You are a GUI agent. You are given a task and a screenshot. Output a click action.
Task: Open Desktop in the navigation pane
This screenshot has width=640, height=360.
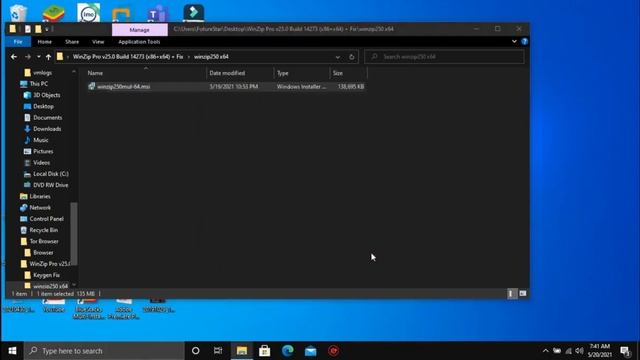coord(43,106)
